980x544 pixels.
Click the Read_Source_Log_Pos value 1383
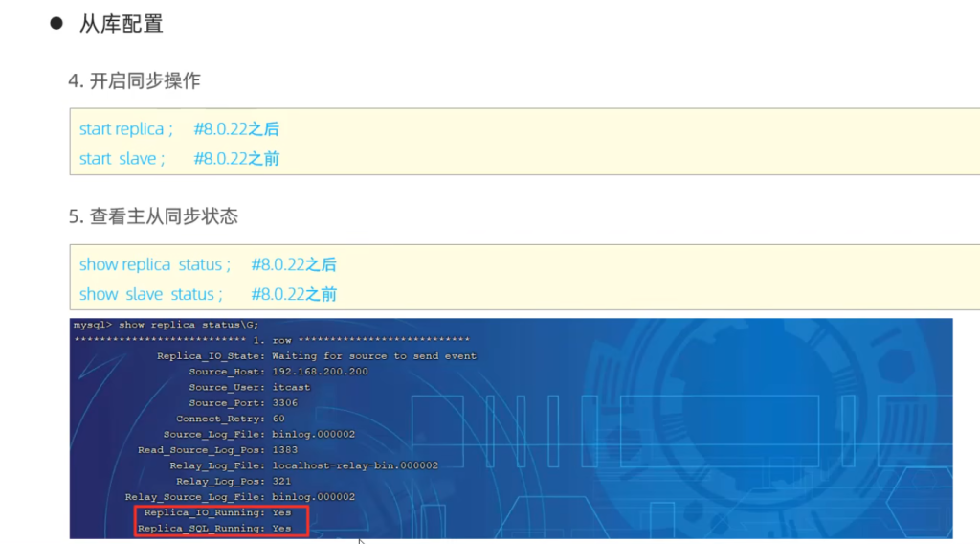coord(285,450)
